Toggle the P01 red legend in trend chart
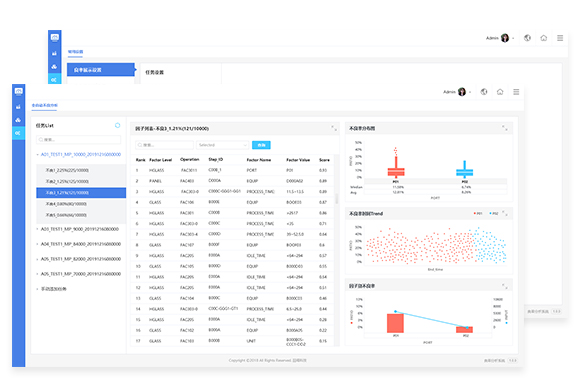Viewport: 580px width, 380px height. click(x=478, y=213)
